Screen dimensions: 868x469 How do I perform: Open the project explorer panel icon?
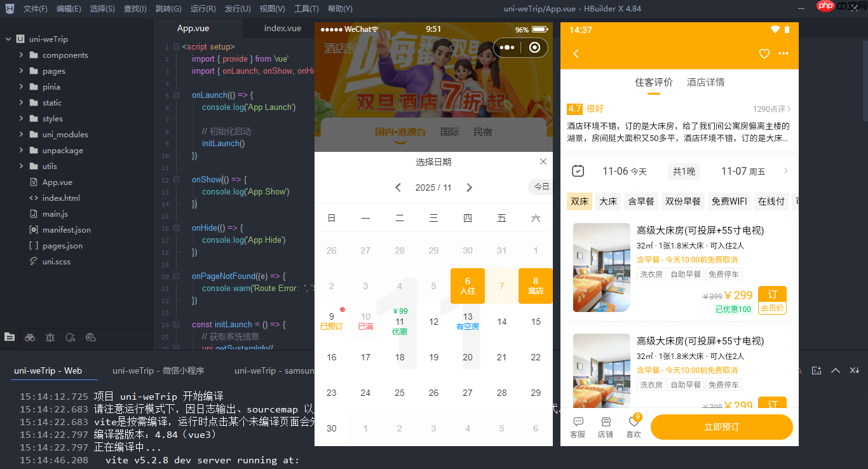[x=10, y=337]
